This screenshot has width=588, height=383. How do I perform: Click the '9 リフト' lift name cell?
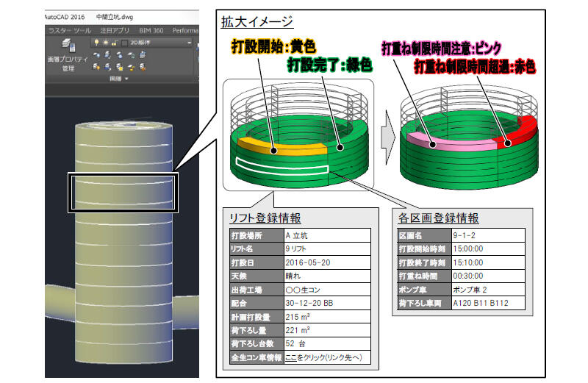(x=327, y=248)
